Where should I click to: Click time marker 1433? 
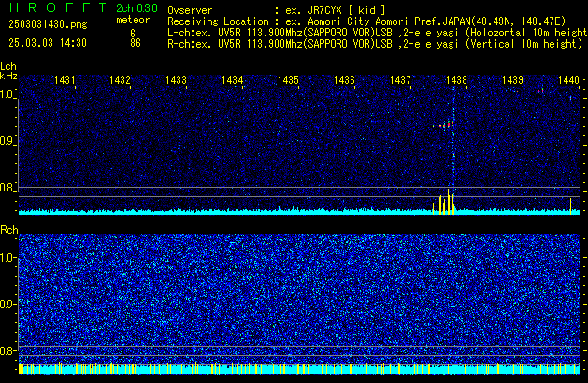[177, 80]
